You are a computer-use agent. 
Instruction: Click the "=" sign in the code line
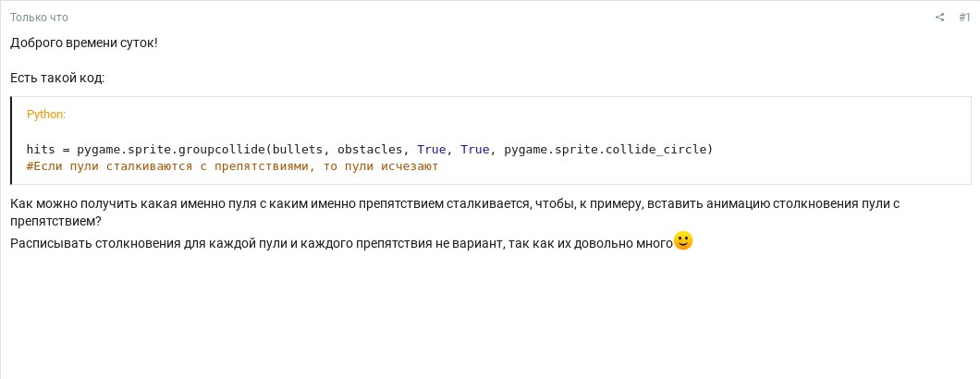tap(67, 150)
